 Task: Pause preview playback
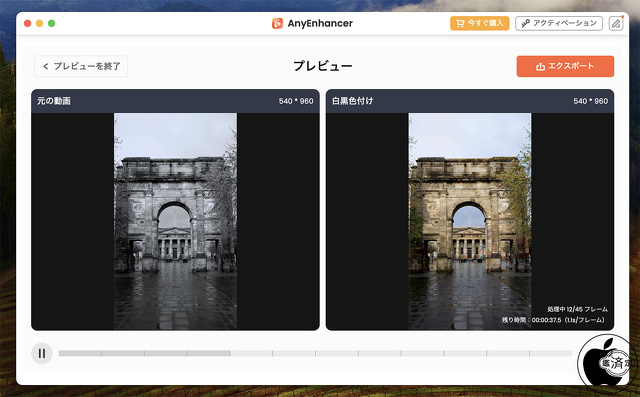coord(42,353)
